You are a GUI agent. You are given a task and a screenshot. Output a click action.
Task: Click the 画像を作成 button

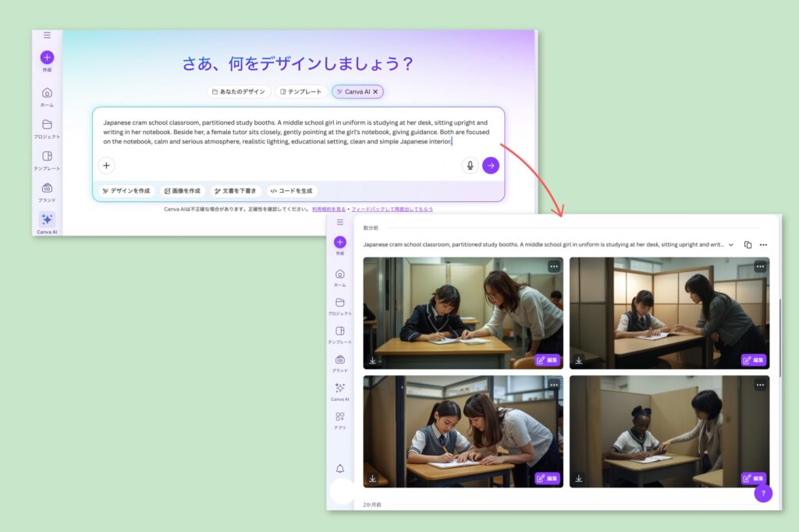point(182,191)
